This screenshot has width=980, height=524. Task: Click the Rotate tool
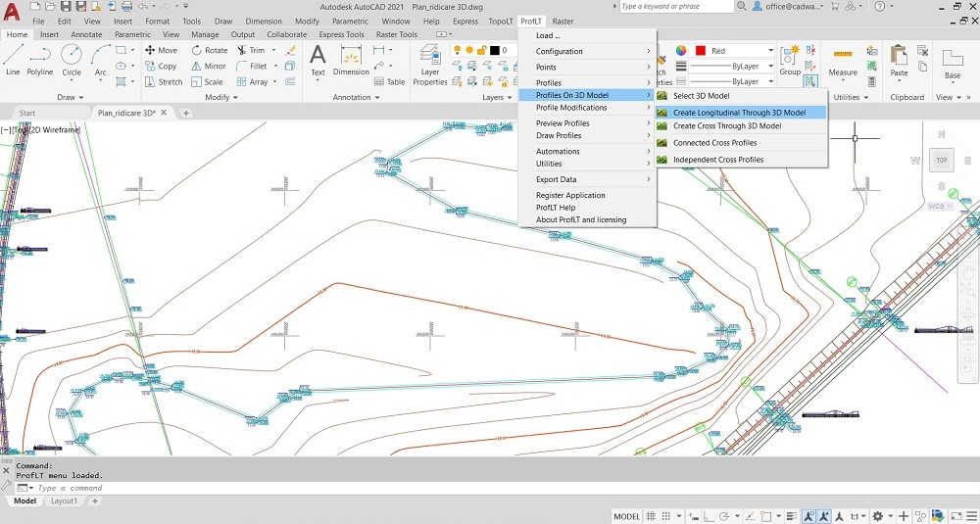210,50
